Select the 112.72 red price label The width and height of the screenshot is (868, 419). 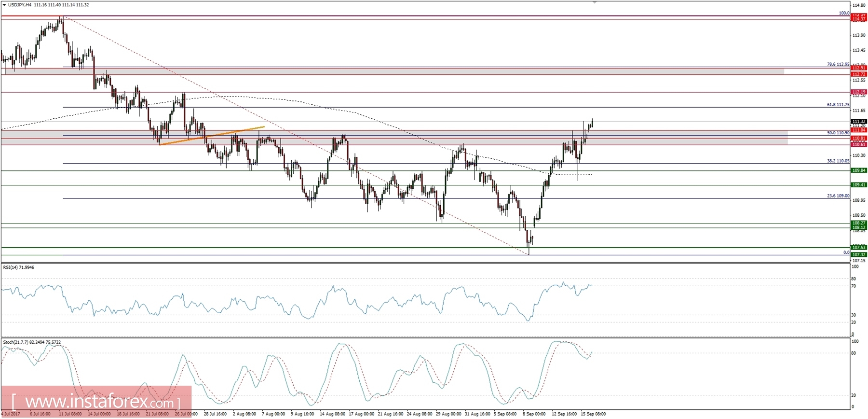click(859, 74)
